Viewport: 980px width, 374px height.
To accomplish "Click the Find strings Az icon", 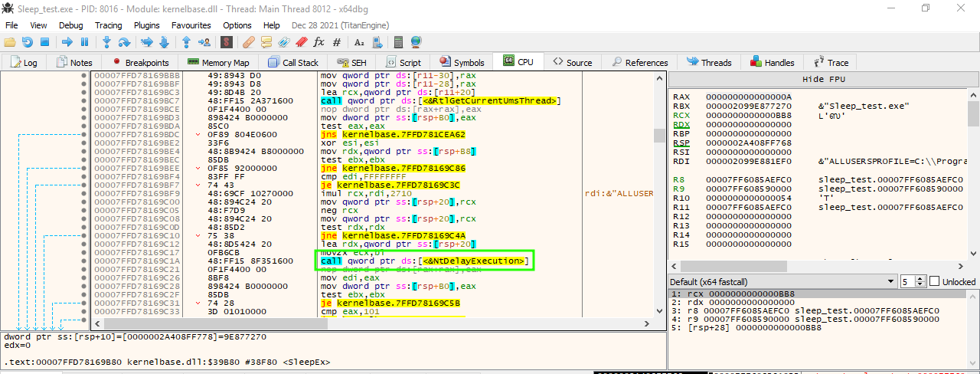I will pyautogui.click(x=358, y=41).
